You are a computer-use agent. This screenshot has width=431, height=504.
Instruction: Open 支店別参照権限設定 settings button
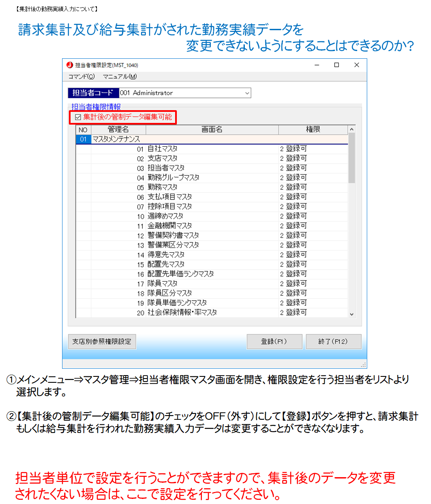click(102, 342)
